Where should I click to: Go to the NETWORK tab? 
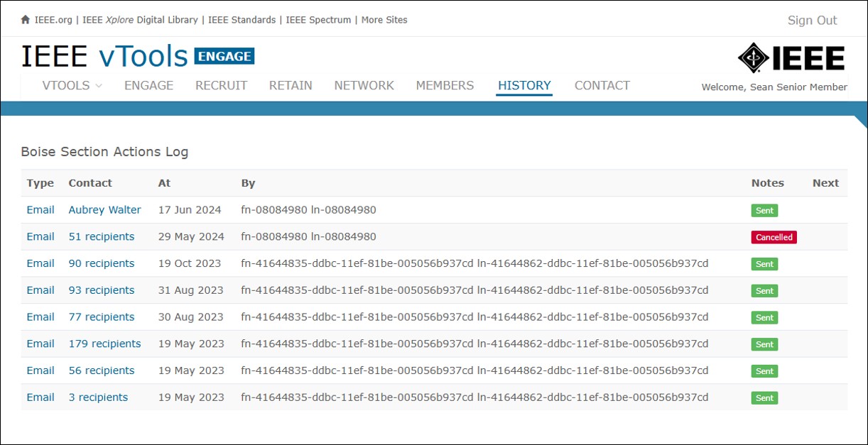point(364,85)
